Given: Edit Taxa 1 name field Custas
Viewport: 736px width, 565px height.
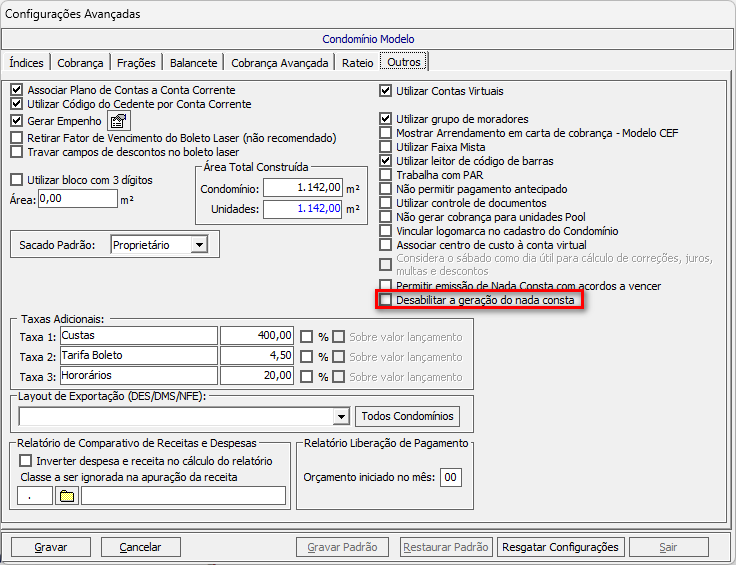Looking at the screenshot, I should (x=139, y=336).
